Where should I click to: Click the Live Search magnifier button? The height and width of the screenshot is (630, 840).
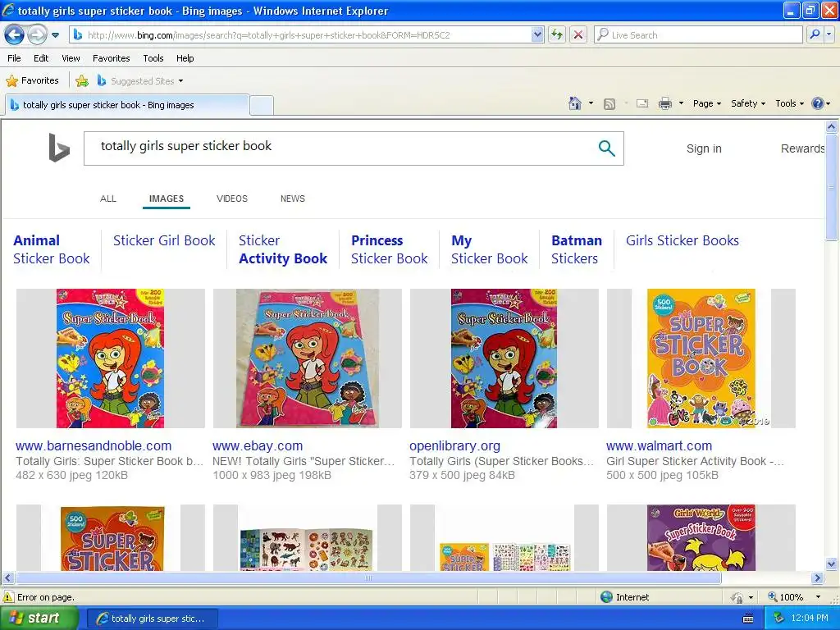point(815,35)
